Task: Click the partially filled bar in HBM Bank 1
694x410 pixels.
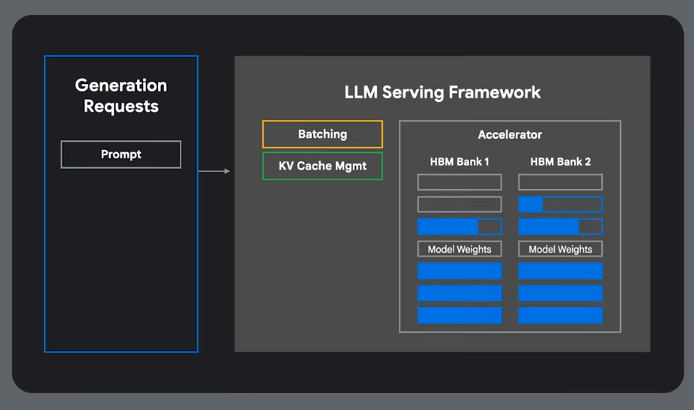Action: (x=459, y=226)
